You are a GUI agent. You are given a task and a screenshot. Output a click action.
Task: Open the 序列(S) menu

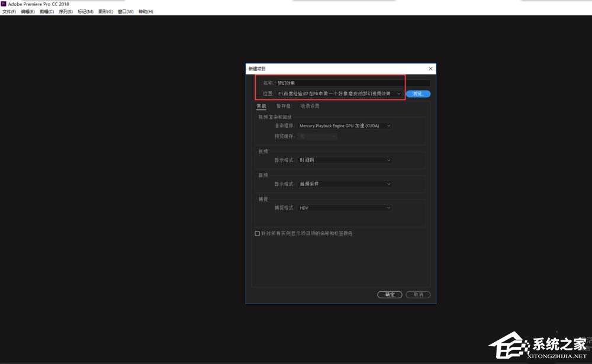click(66, 12)
